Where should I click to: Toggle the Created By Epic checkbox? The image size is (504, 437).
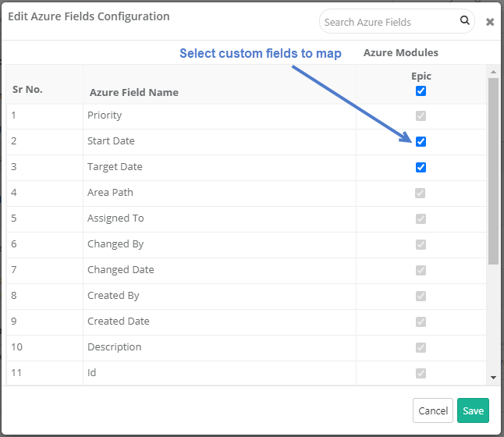[x=421, y=296]
